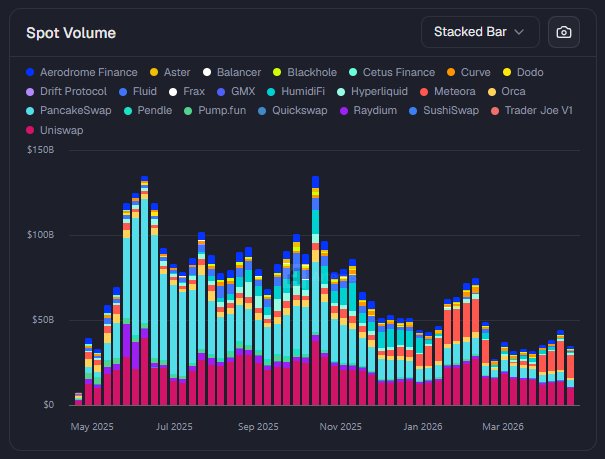Image resolution: width=605 pixels, height=459 pixels.
Task: Click the Aster yellow legend dot
Action: 153,72
